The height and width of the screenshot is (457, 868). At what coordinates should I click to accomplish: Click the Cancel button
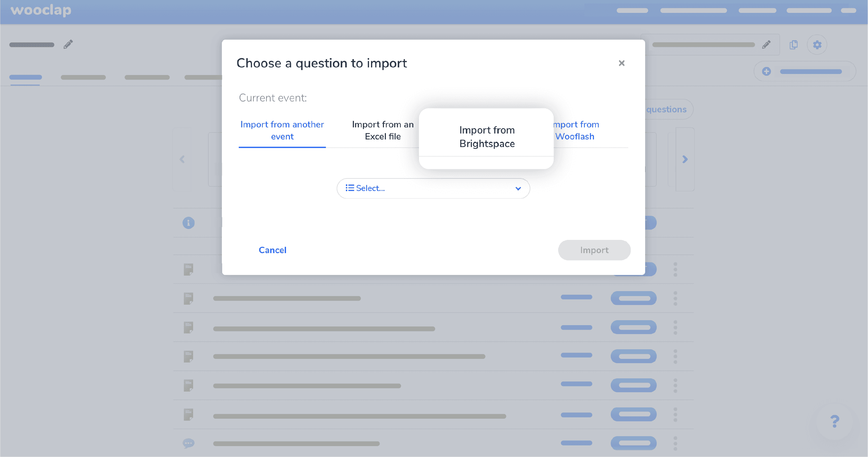point(272,249)
